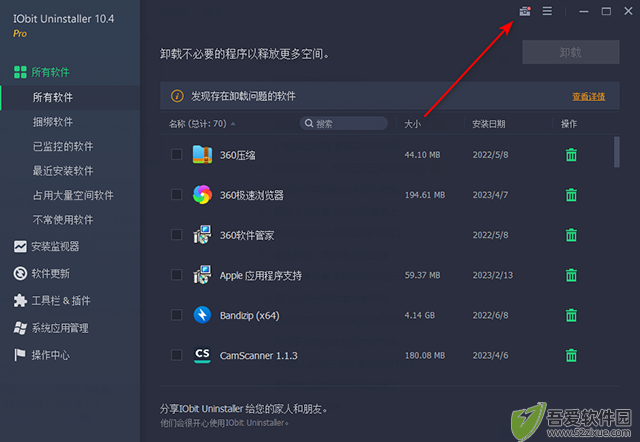The image size is (640, 442).
Task: Check the Apple 应用程序支持 checkbox
Action: coord(176,275)
